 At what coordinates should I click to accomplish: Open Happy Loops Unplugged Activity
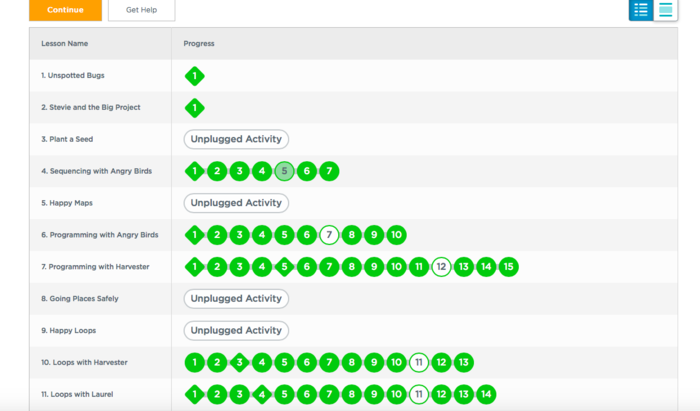pos(236,330)
